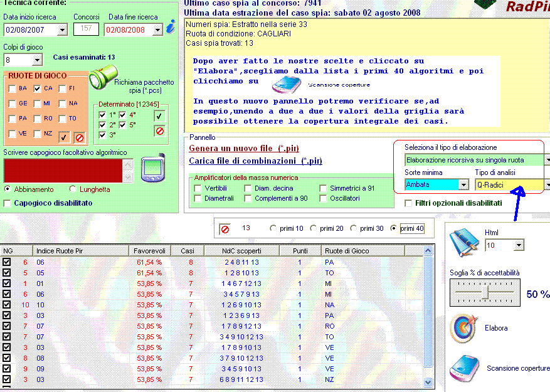
Task: Tick the Vertibili amplifier checkbox
Action: (x=198, y=188)
